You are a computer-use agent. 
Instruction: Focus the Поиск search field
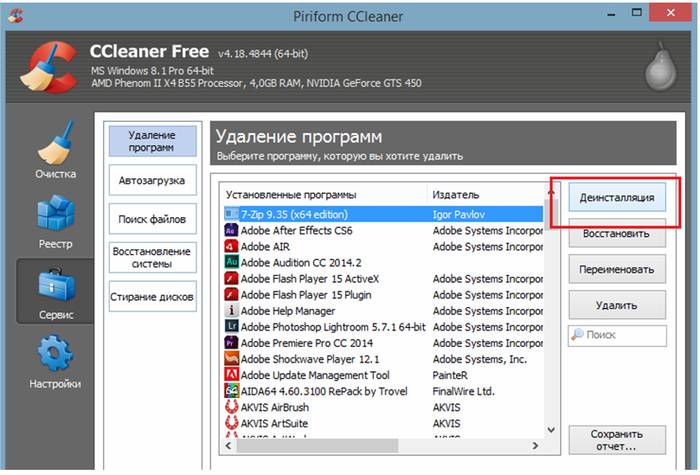[x=617, y=335]
